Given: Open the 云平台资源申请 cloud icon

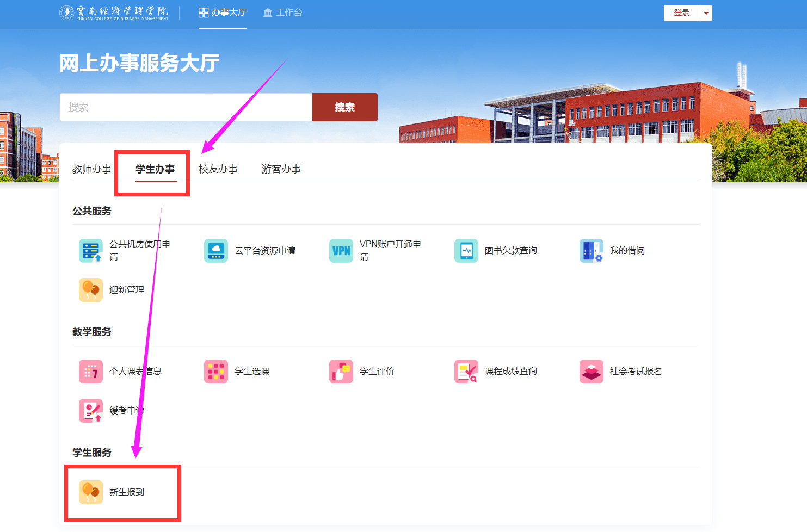Looking at the screenshot, I should 215,251.
